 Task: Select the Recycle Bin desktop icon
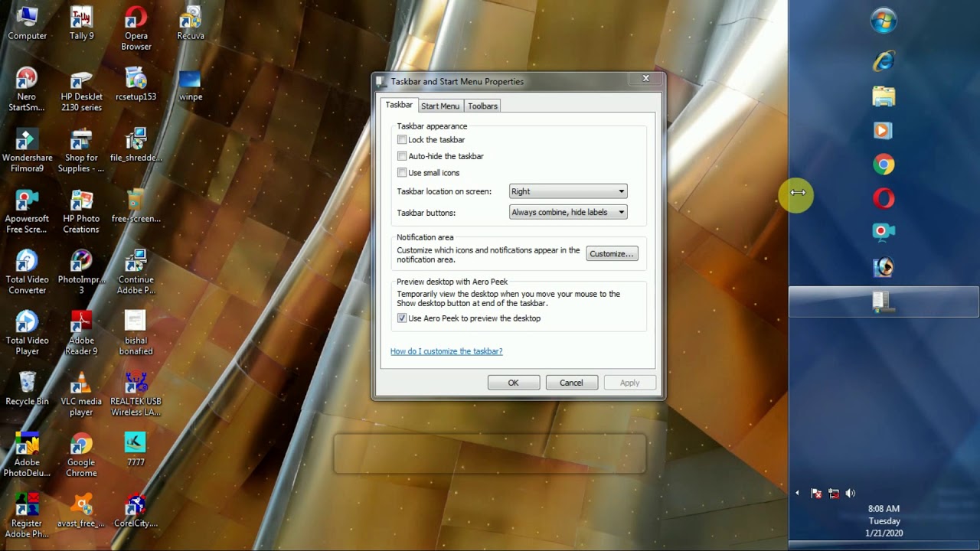(27, 388)
